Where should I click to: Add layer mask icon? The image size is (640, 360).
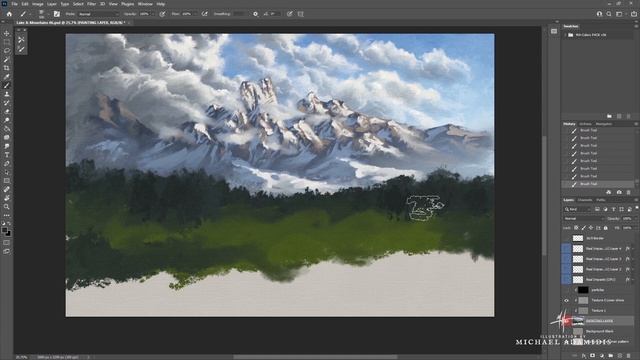593,356
